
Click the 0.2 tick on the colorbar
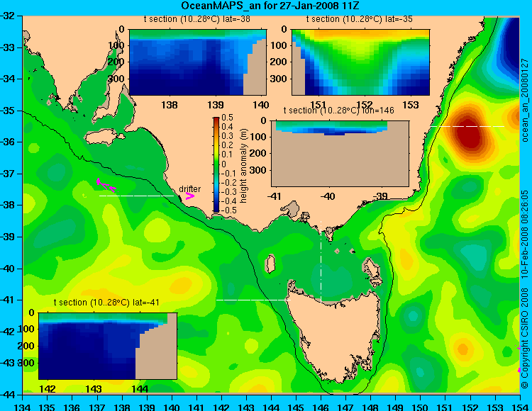pos(227,145)
